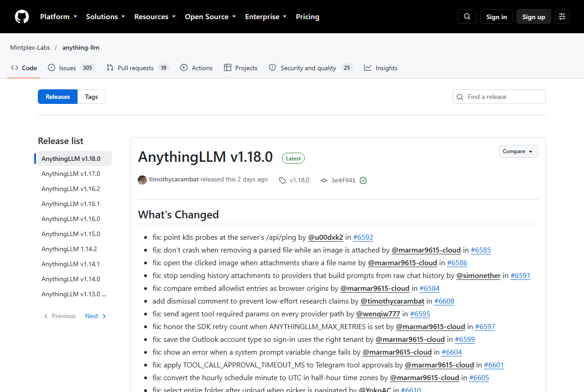Viewport: 584px width, 392px height.
Task: Select the Code tab
Action: (x=24, y=68)
